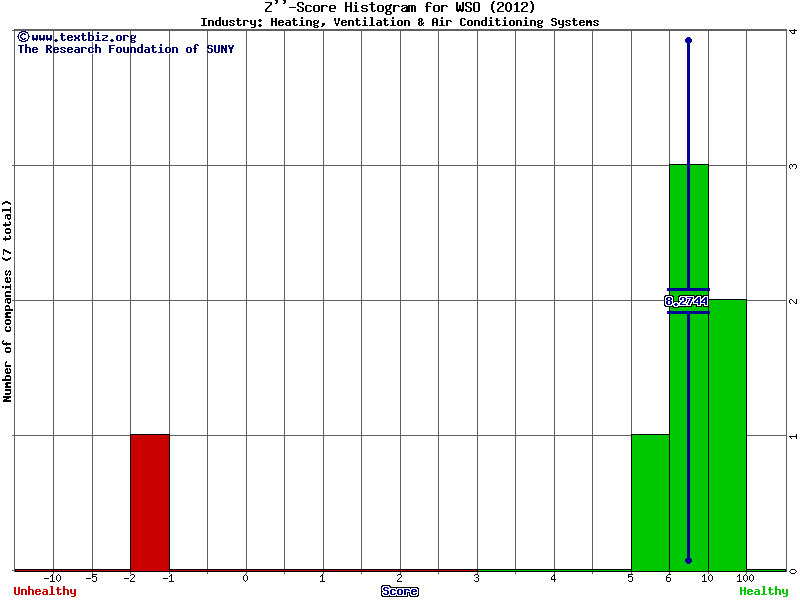
Task: Click the x-axis tick label 2
Action: 399,578
